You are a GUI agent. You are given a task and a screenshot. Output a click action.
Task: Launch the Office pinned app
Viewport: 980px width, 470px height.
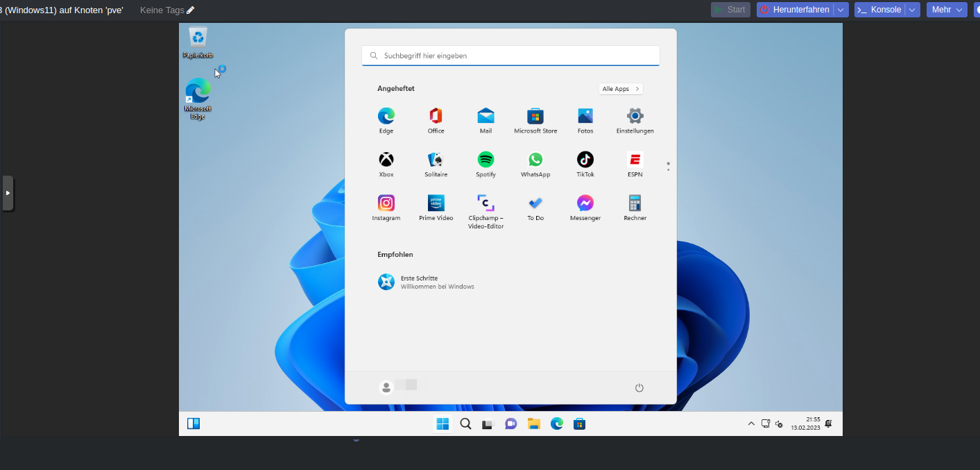click(436, 121)
